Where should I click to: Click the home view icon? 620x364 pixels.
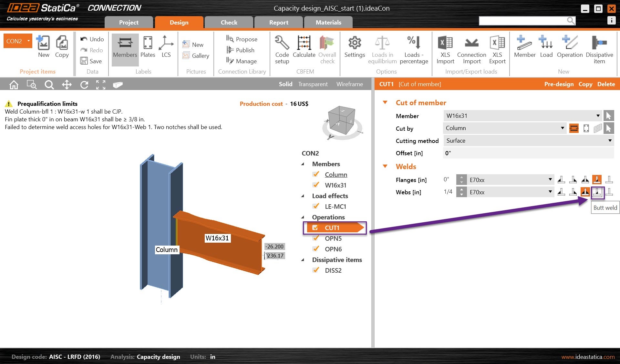[14, 85]
